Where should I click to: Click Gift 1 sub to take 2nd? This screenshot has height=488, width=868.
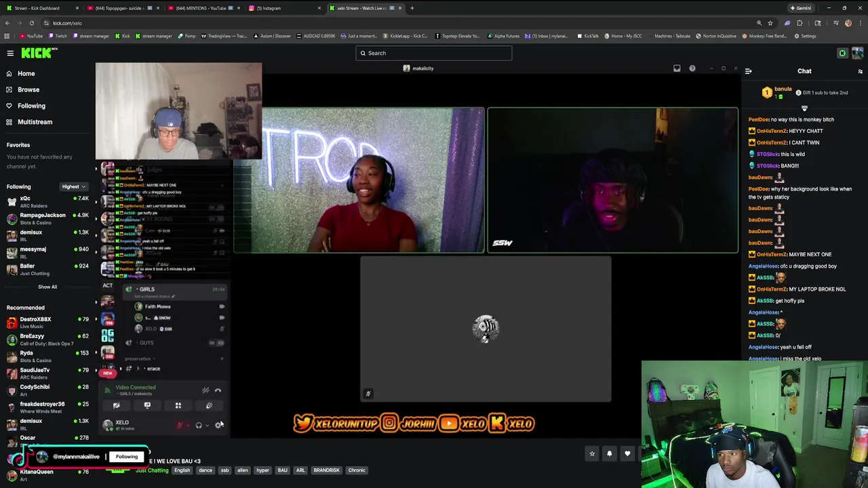[x=821, y=93]
